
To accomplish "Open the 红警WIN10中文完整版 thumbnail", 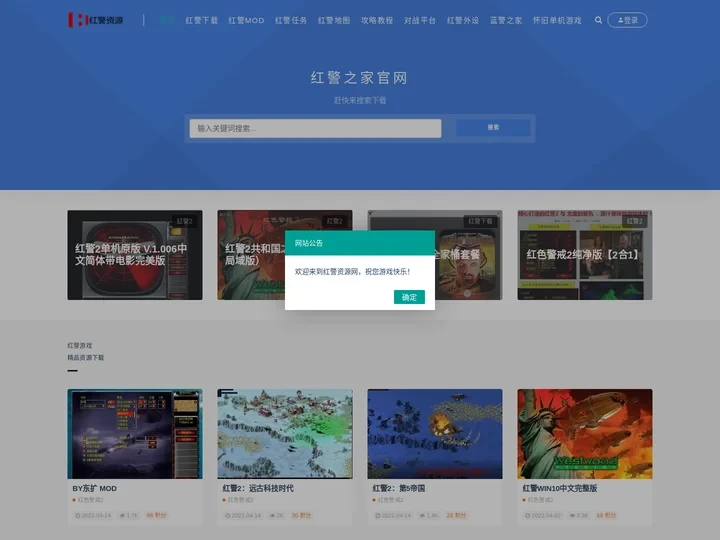I will (585, 434).
